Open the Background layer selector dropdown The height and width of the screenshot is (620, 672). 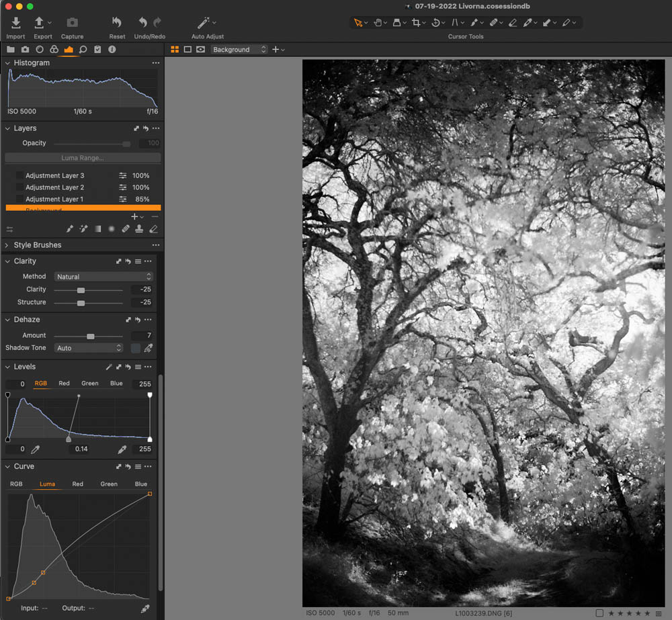(x=239, y=49)
